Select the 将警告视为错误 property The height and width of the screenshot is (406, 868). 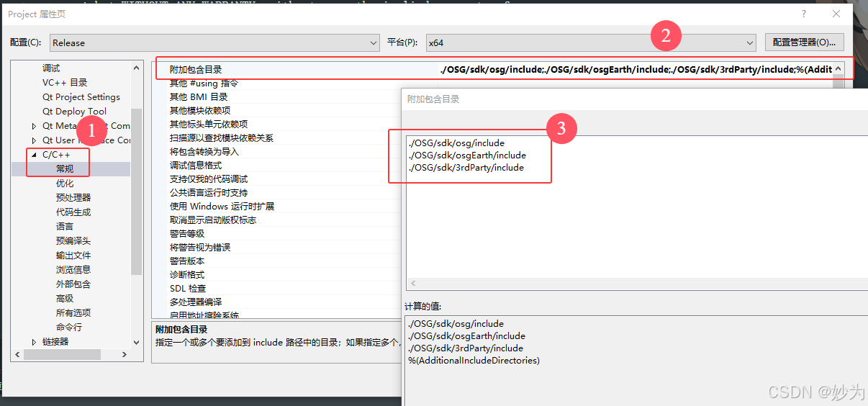point(200,247)
